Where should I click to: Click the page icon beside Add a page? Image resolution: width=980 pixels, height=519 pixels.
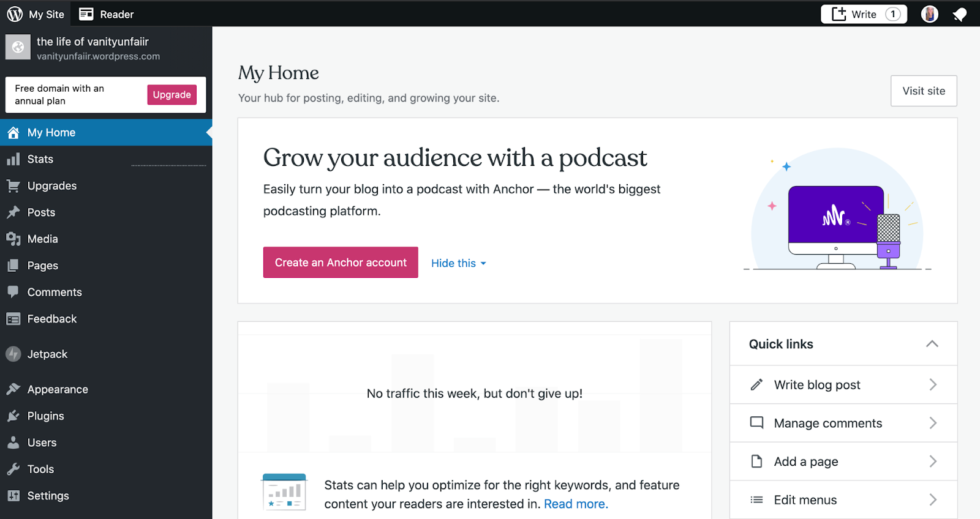(757, 461)
